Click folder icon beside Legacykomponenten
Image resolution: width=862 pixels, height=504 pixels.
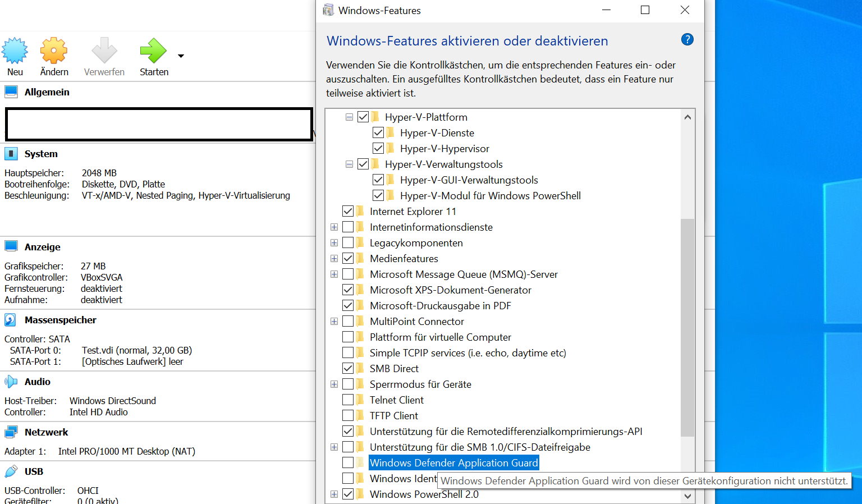[x=360, y=242]
